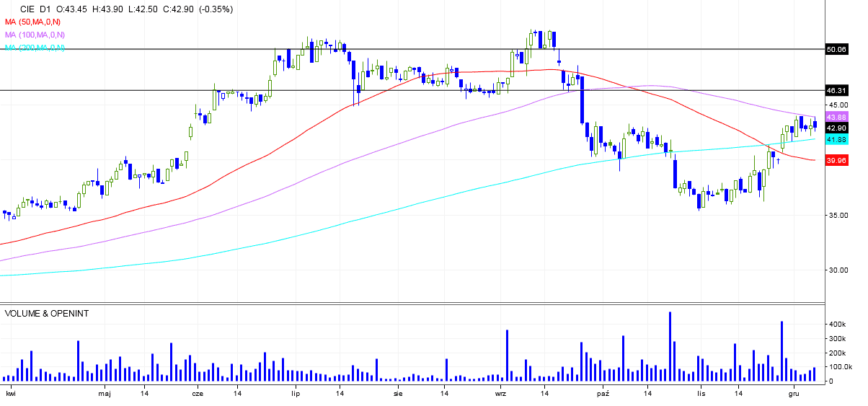868x406 pixels.
Task: Click the 45.00 price axis label
Action: (836, 105)
